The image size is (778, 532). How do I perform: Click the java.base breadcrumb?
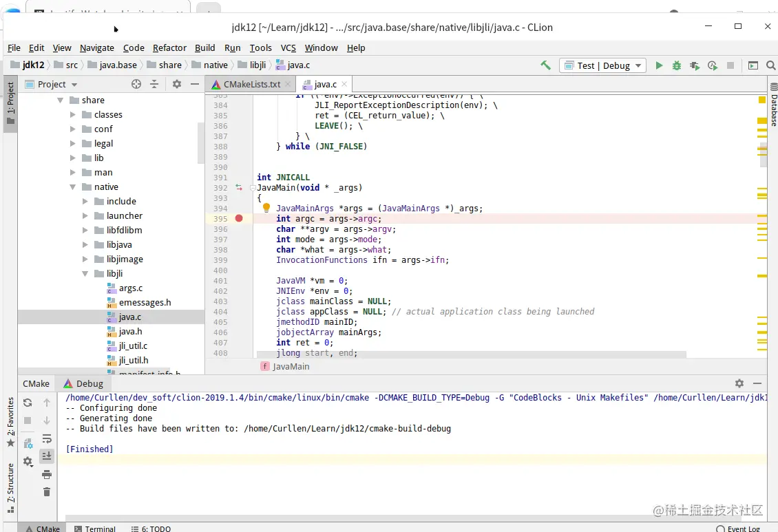coord(112,65)
